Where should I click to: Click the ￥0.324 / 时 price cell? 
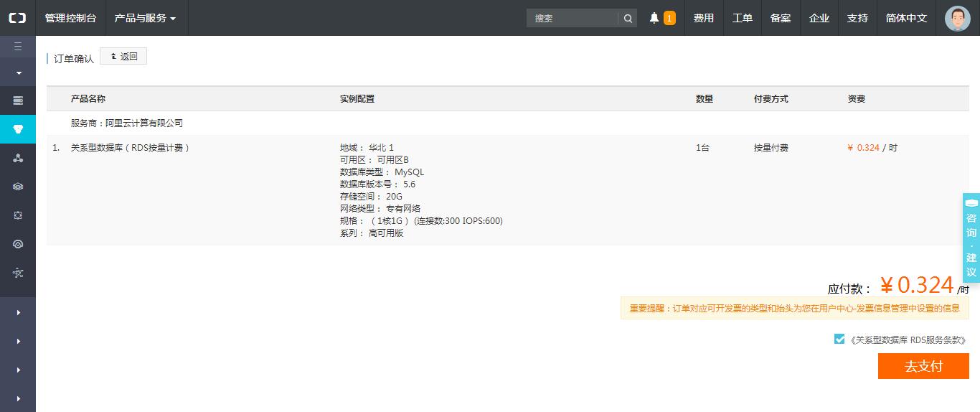[x=872, y=148]
